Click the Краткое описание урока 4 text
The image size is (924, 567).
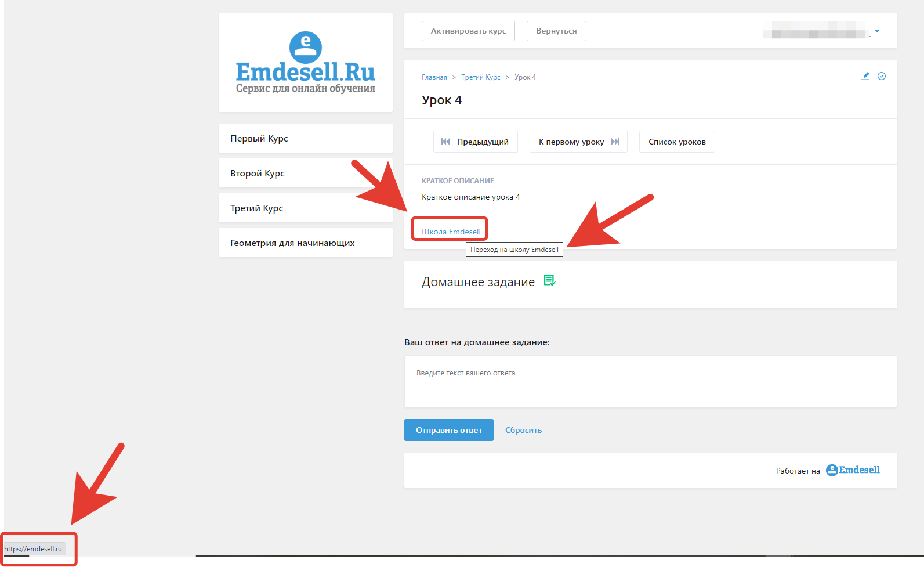(470, 197)
